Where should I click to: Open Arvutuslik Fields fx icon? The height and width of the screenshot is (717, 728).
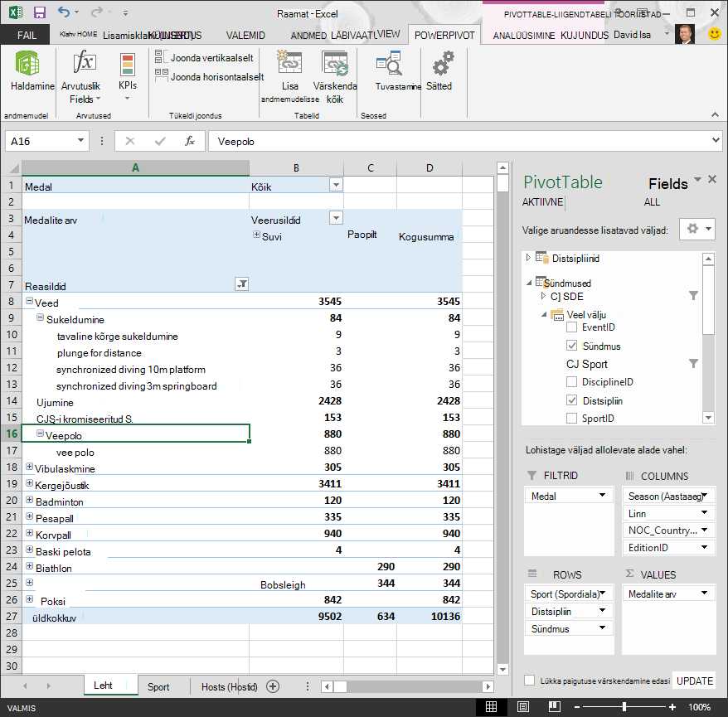point(84,62)
